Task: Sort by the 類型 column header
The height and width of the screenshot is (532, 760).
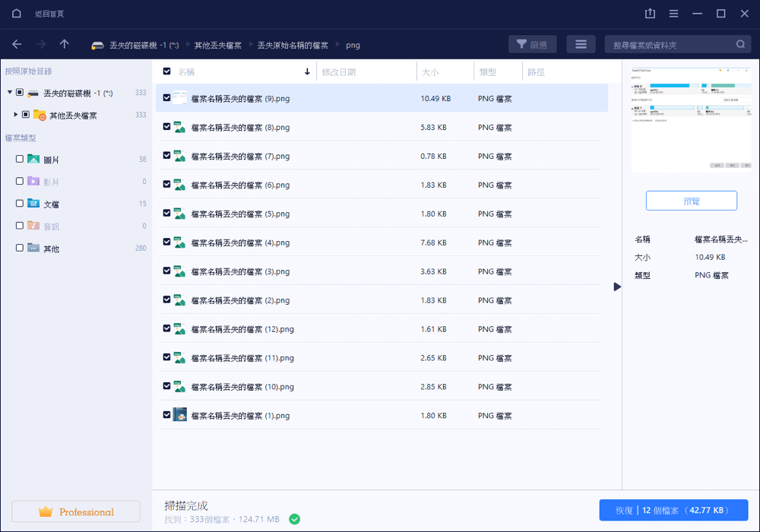Action: pos(488,72)
